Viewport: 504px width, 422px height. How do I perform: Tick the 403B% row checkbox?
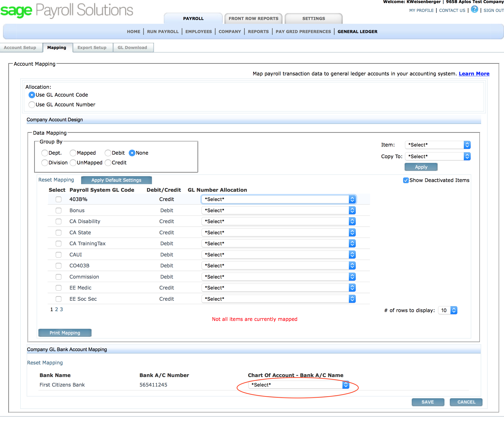pos(59,200)
